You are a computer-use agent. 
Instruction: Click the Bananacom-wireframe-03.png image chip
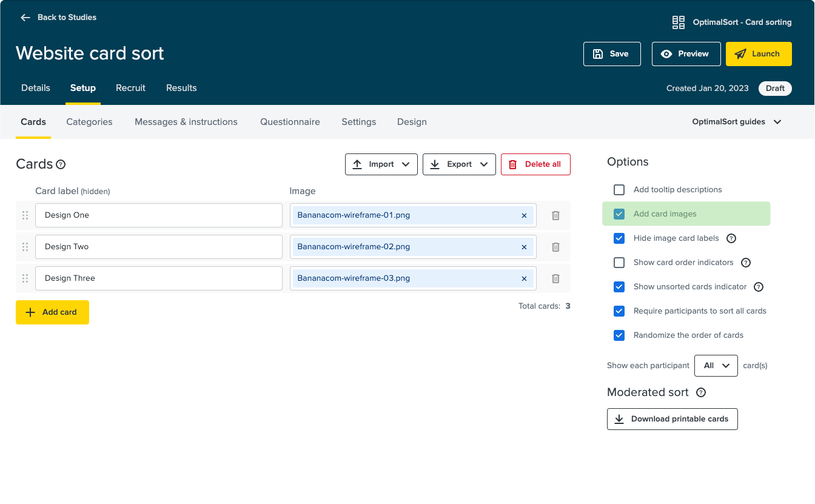coord(413,278)
